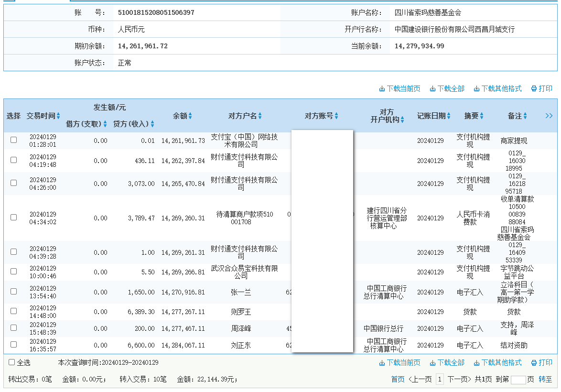Click top 下载其他格式 link
This screenshot has height=392, width=561.
coord(497,88)
